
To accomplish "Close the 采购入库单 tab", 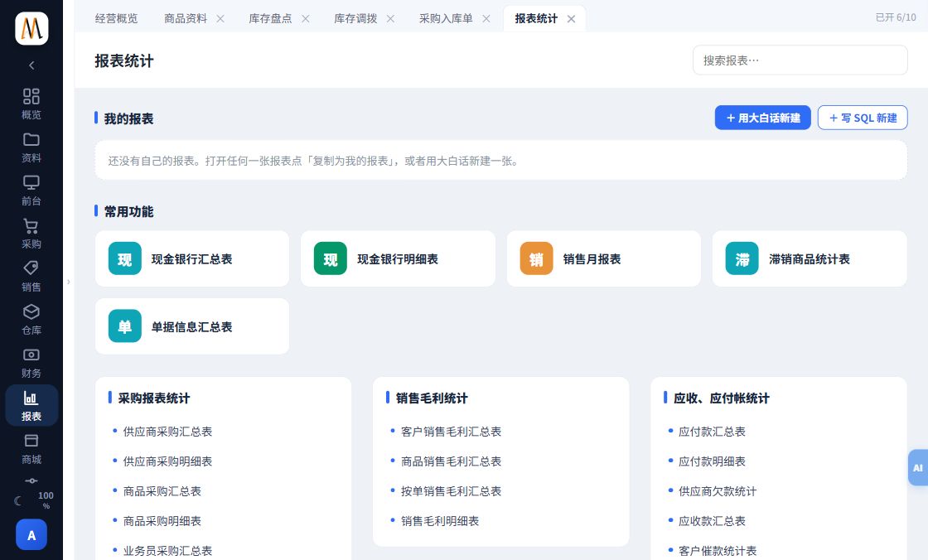I will coord(486,19).
